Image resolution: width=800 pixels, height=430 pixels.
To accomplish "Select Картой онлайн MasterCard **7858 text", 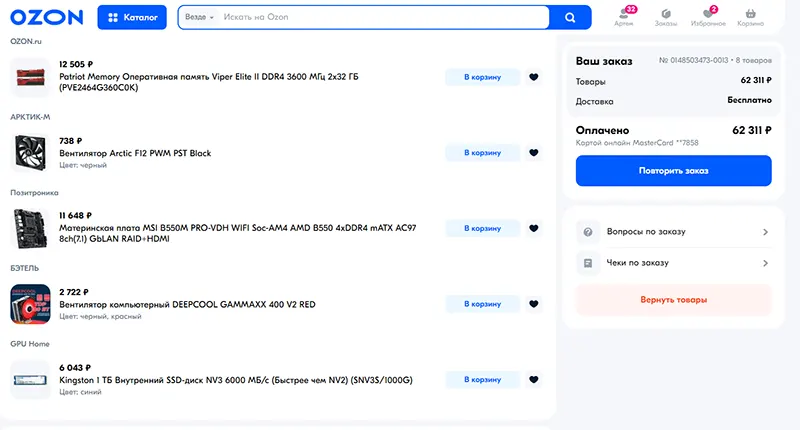I will coord(637,143).
